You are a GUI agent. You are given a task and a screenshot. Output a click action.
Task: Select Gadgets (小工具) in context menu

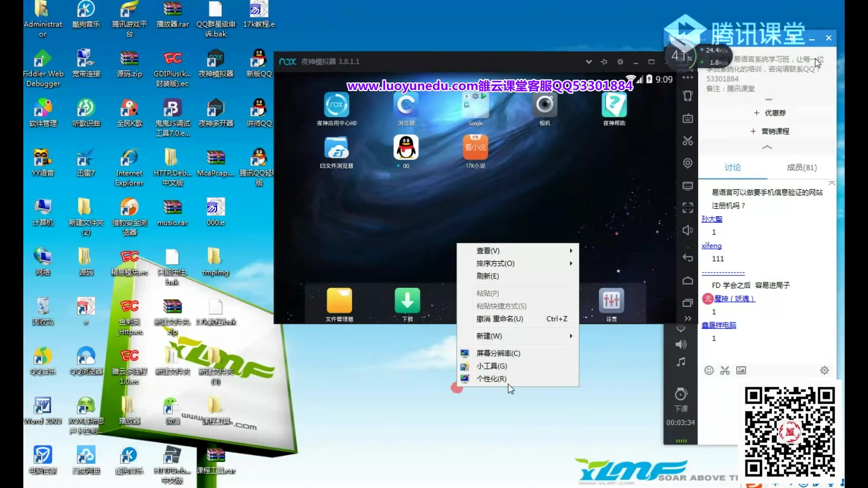coord(518,366)
